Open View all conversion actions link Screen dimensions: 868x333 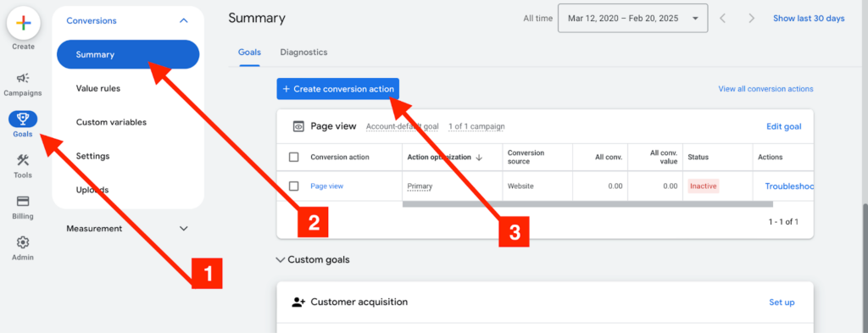pyautogui.click(x=765, y=88)
